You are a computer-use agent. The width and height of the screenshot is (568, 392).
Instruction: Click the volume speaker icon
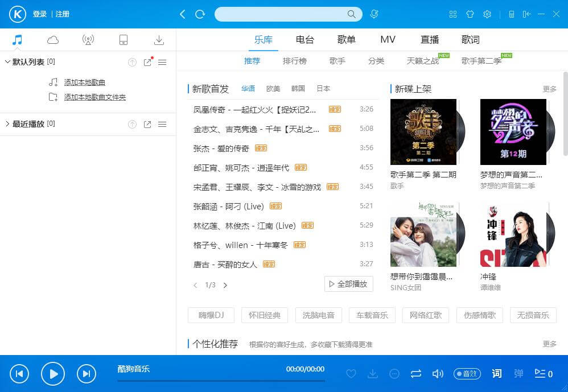[438, 374]
